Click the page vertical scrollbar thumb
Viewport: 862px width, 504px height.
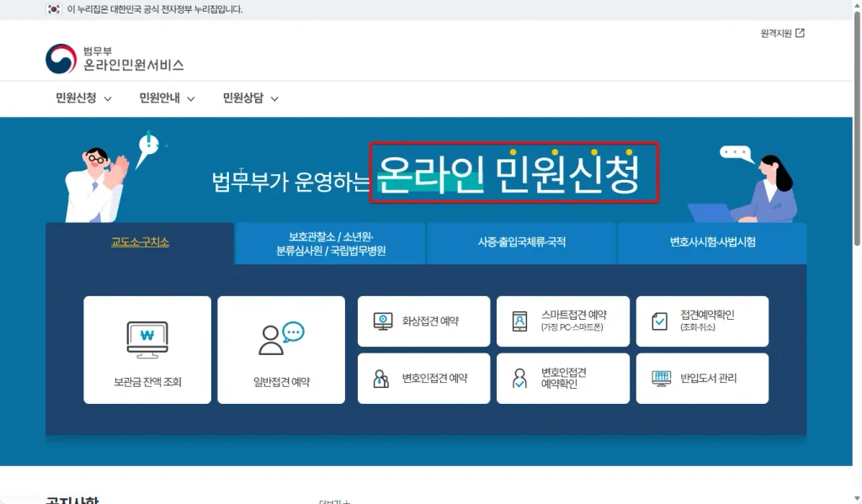[856, 128]
